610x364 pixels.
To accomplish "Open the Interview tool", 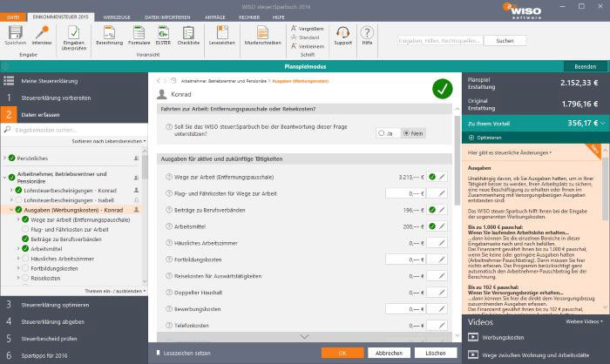I will click(41, 32).
